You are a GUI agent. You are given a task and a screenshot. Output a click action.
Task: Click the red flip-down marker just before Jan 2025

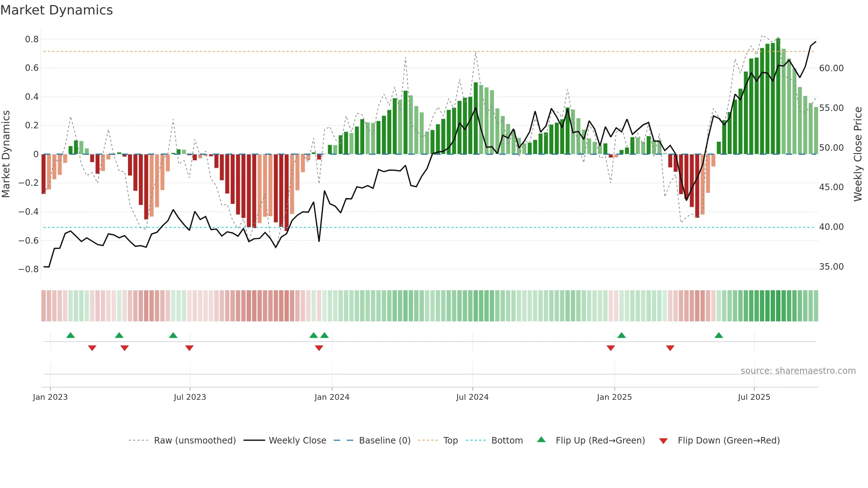[611, 348]
